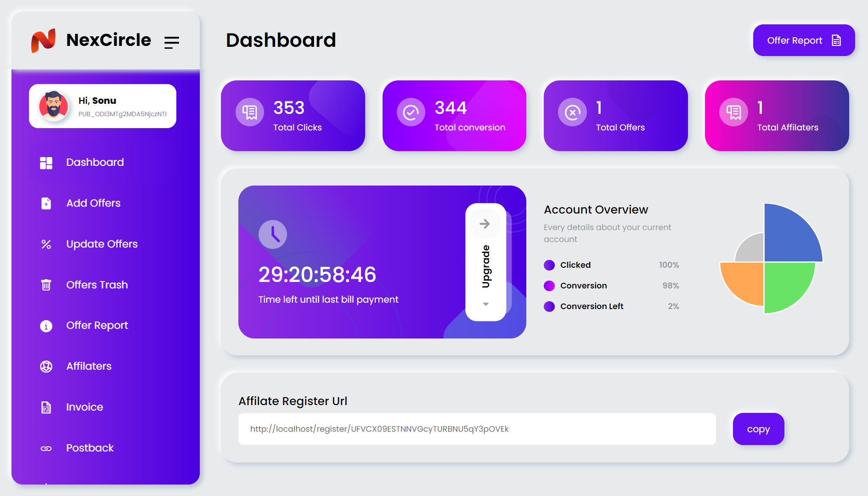Click the Affiliaters globe icon

(x=46, y=366)
